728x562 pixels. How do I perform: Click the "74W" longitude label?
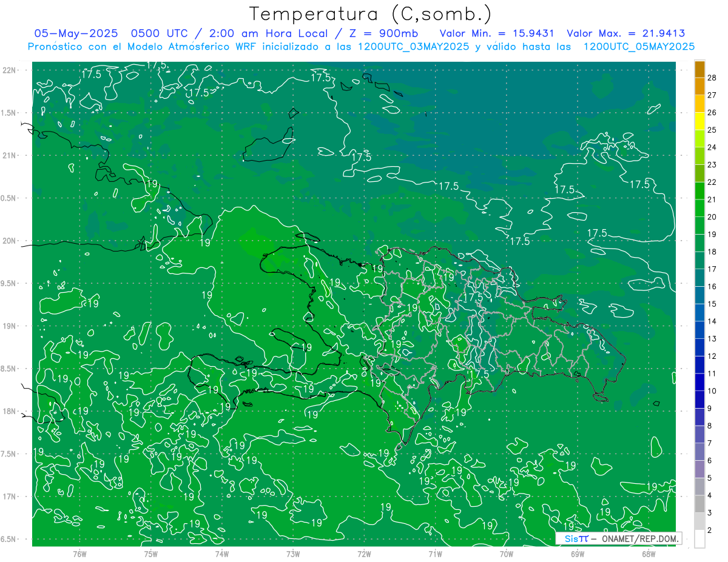(222, 554)
